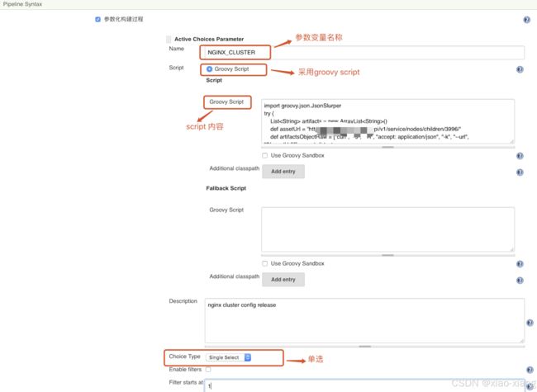Click the 'nginx cluster config release' text
537x392 pixels.
(x=242, y=305)
